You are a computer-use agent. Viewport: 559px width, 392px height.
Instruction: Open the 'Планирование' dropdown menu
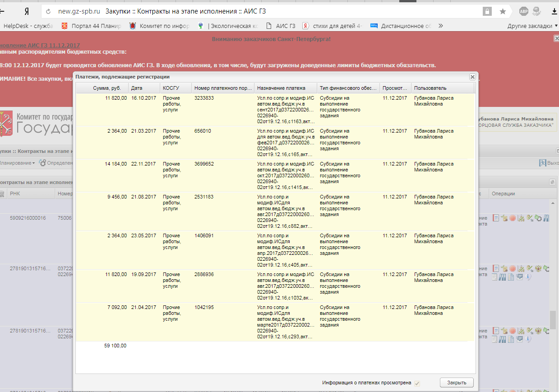tap(17, 163)
